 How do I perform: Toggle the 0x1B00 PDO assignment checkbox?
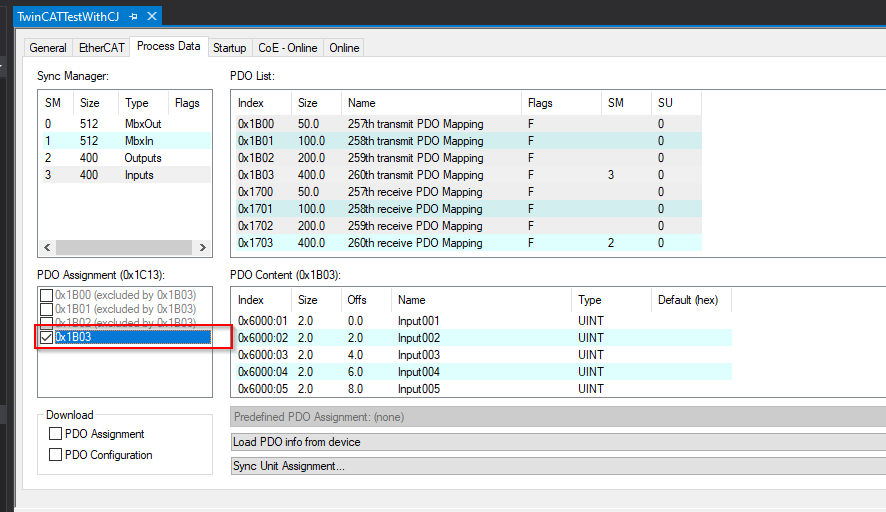46,295
